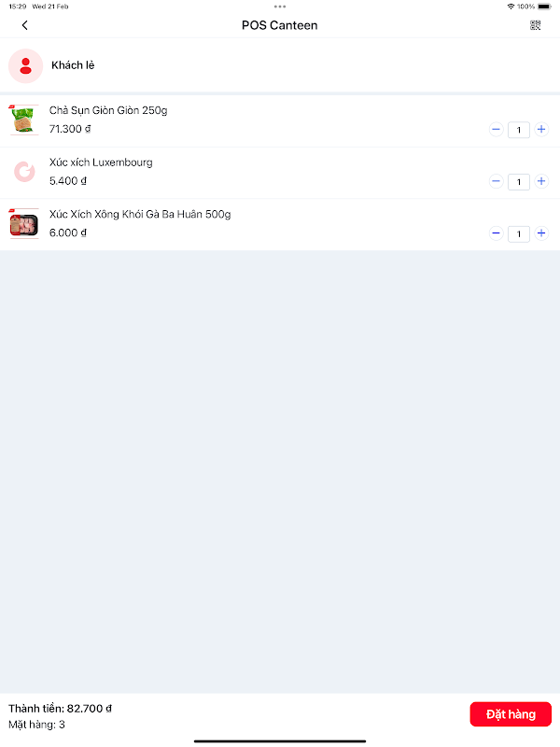
Task: Open the Chả Sụn Giòn Giòn product thumbnail
Action: coord(24,120)
